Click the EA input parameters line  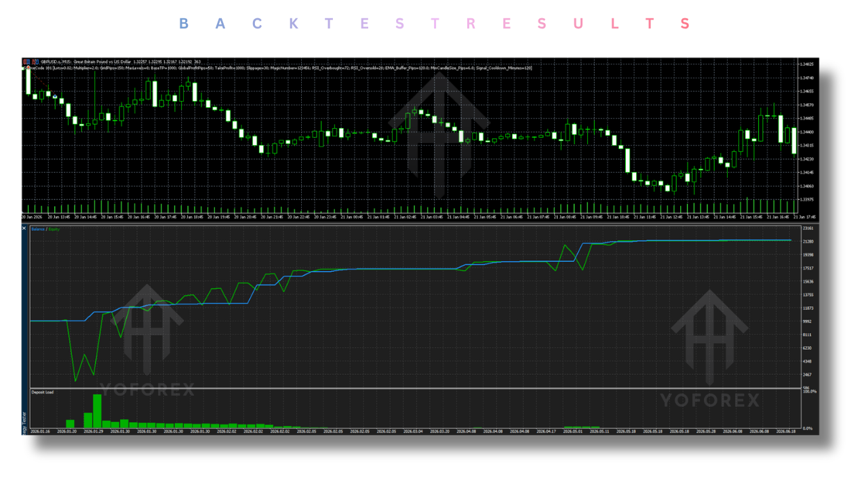[x=278, y=68]
